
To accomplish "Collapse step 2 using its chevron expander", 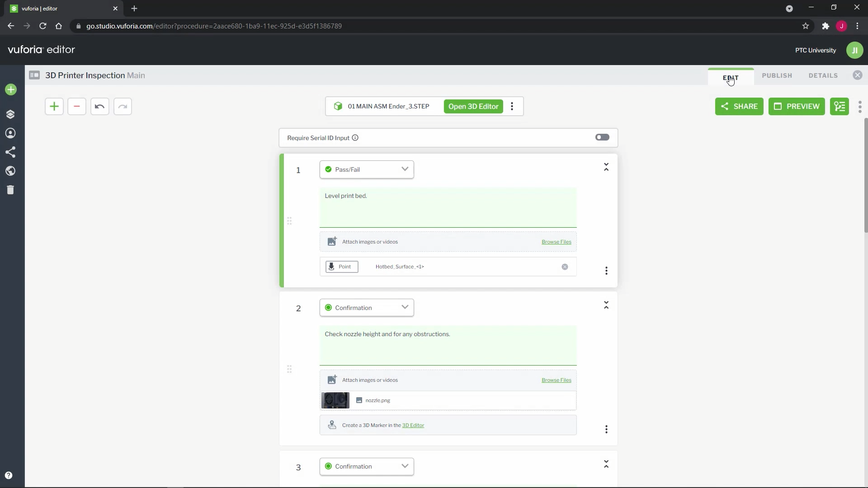I will point(606,305).
